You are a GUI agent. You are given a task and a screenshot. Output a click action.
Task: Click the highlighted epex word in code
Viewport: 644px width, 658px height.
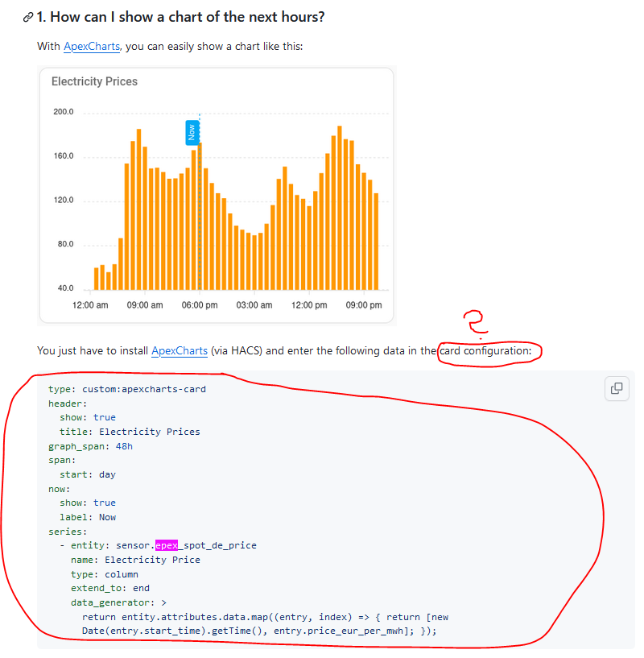click(x=167, y=545)
